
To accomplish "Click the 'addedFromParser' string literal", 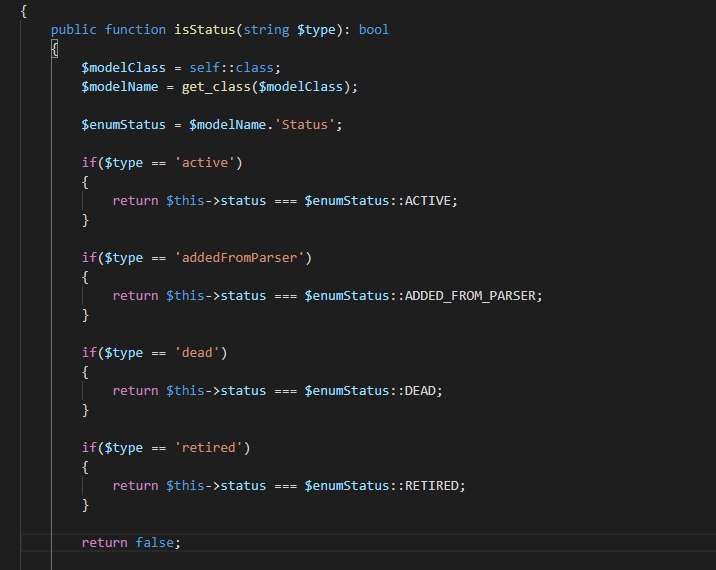I will pos(239,258).
